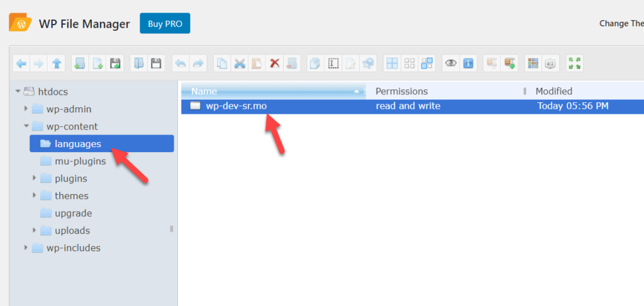644x306 pixels.
Task: Expand the wp-admin folder
Action: tap(26, 109)
